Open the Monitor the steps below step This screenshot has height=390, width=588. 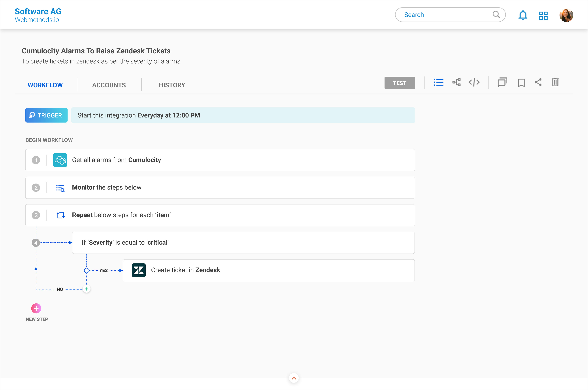click(x=220, y=188)
